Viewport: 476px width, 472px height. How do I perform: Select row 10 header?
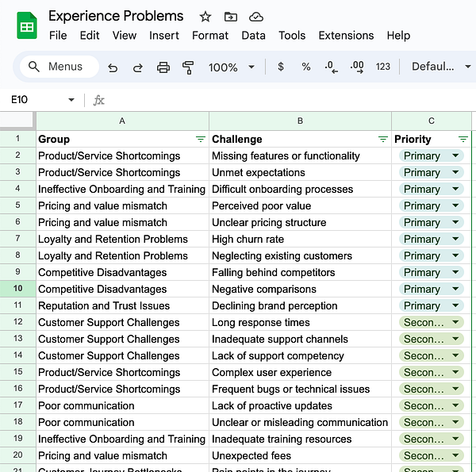click(17, 289)
